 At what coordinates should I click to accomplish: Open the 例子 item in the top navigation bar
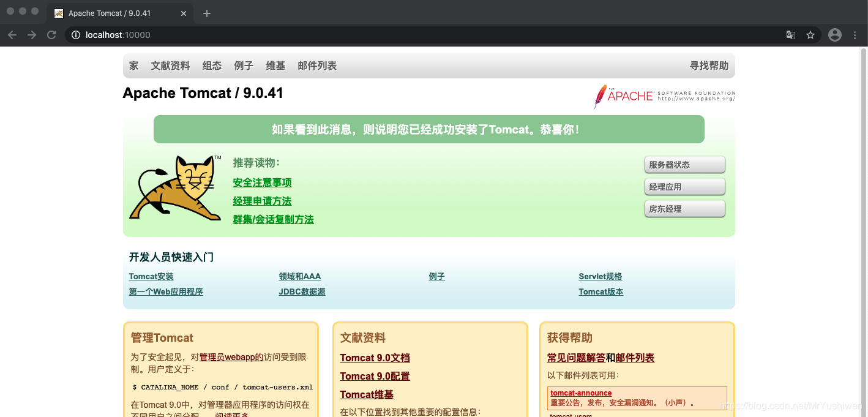click(x=244, y=66)
